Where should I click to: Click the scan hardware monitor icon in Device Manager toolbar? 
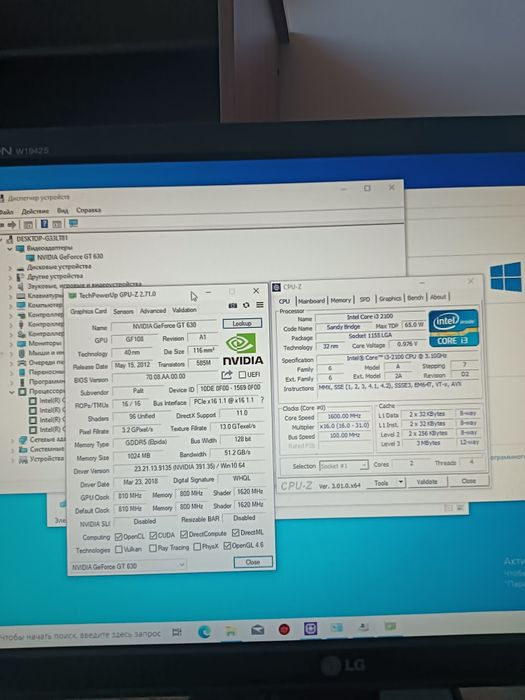[x=73, y=223]
